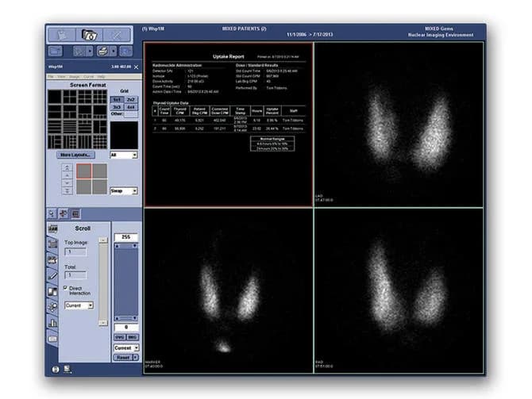This screenshot has width=532, height=399.
Task: Select the Uptake Report viewport
Action: (x=229, y=125)
